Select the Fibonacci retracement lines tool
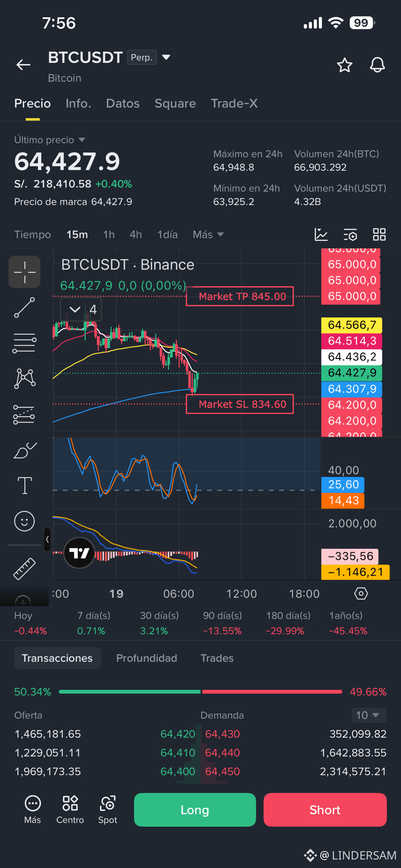The image size is (401, 868). [x=24, y=343]
